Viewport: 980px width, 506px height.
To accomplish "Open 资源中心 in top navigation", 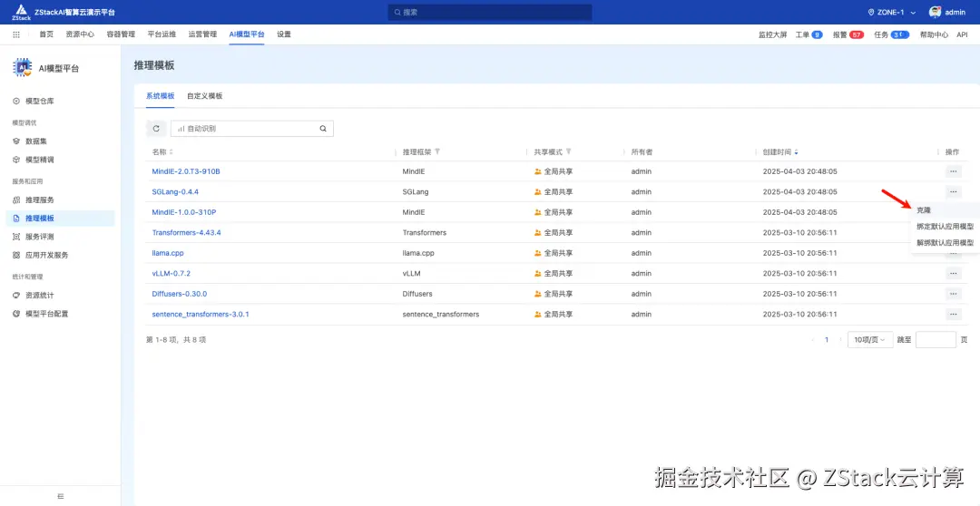I will pyautogui.click(x=80, y=34).
